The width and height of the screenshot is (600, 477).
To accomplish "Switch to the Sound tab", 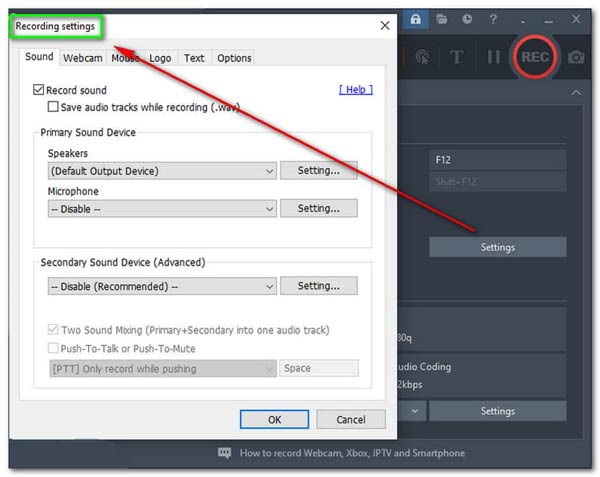I will (39, 57).
